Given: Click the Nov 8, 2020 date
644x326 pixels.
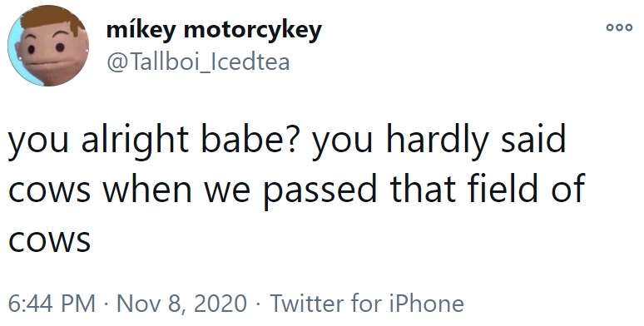Looking at the screenshot, I should tap(182, 304).
